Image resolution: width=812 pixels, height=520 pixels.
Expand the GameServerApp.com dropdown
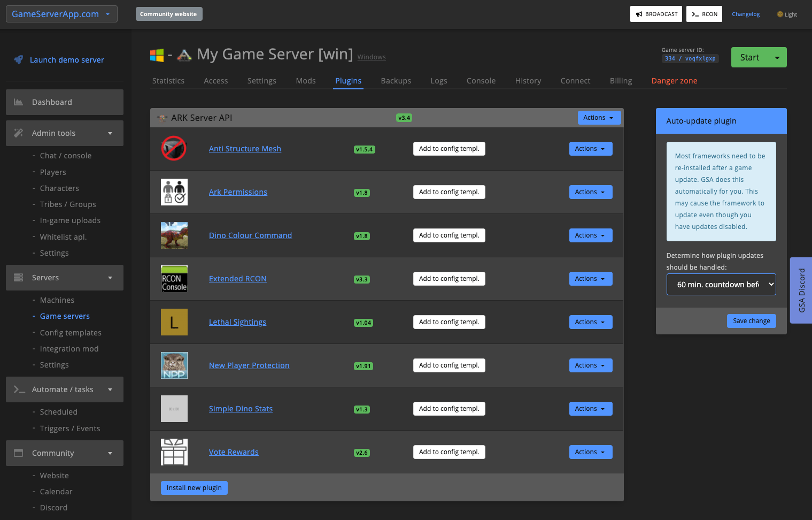tap(61, 14)
